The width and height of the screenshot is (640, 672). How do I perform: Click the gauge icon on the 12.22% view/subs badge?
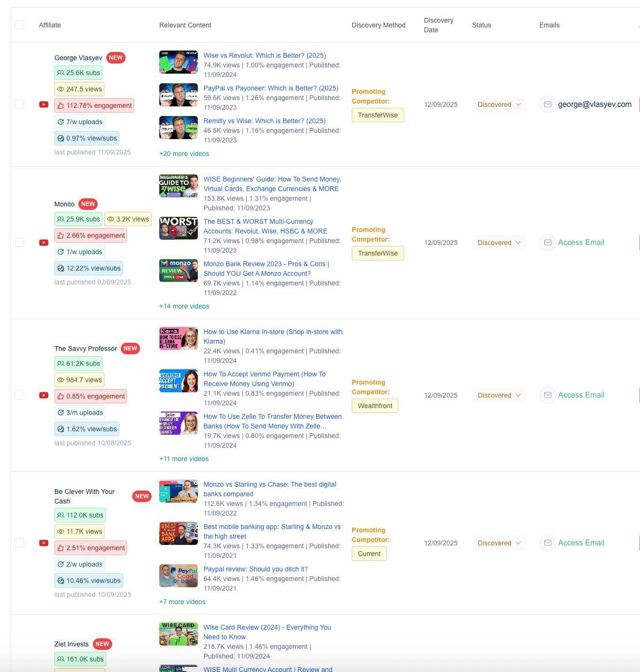coord(61,268)
